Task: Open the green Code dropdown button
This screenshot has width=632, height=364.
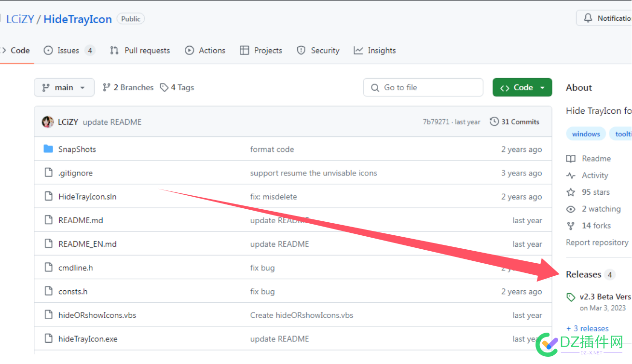Action: (x=522, y=87)
